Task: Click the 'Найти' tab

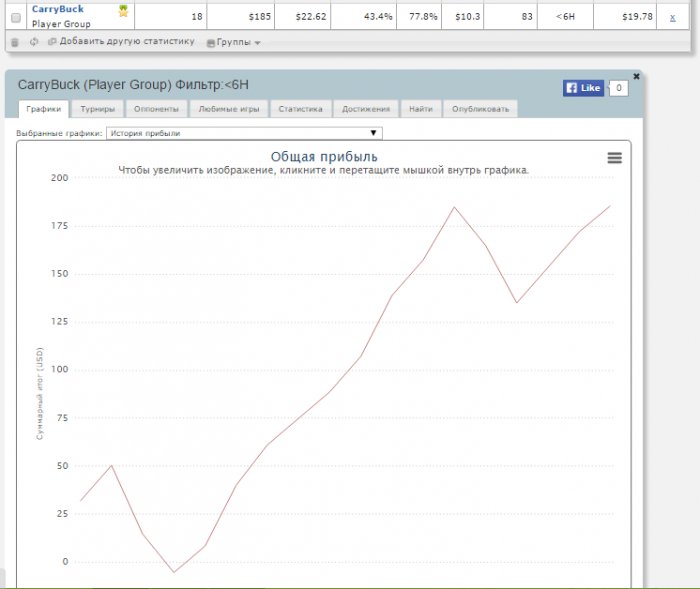Action: coord(421,109)
